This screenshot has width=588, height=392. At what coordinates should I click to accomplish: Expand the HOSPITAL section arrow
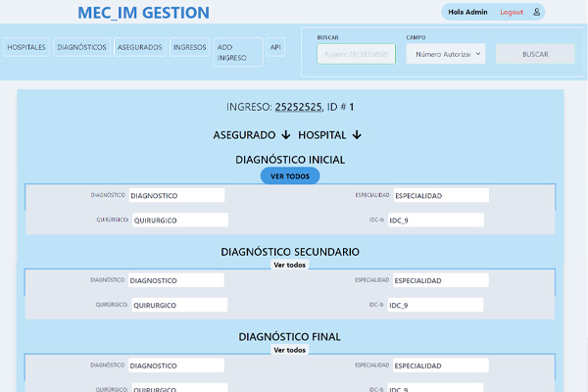(357, 134)
